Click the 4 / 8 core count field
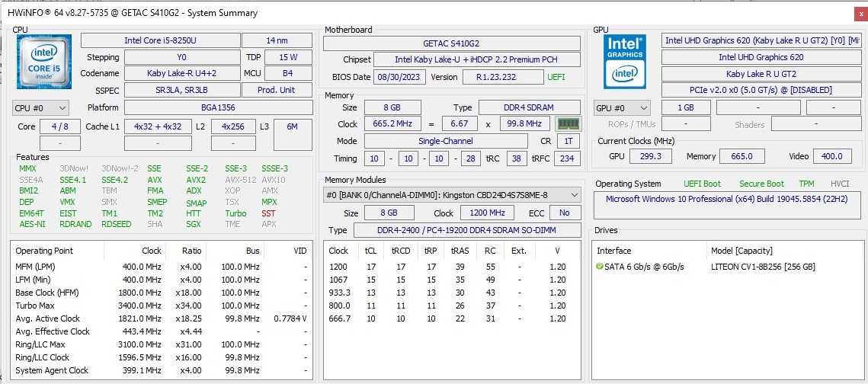The width and height of the screenshot is (868, 384). click(60, 126)
